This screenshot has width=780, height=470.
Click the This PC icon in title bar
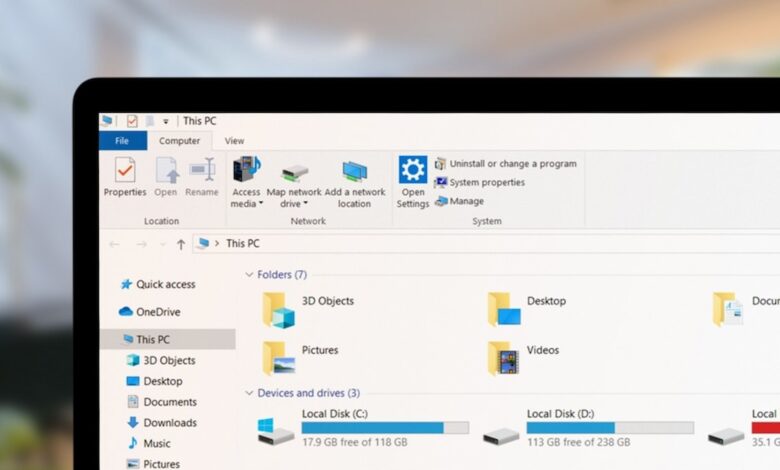point(106,121)
